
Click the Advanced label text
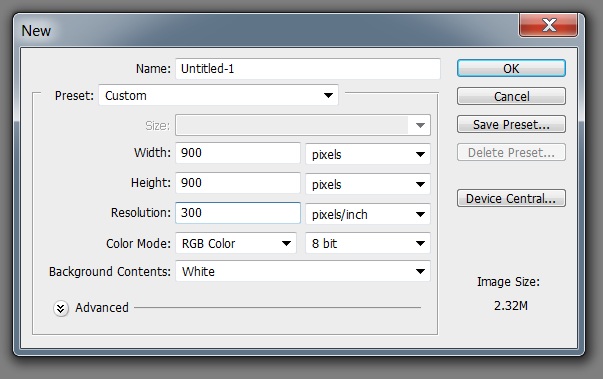[x=102, y=308]
